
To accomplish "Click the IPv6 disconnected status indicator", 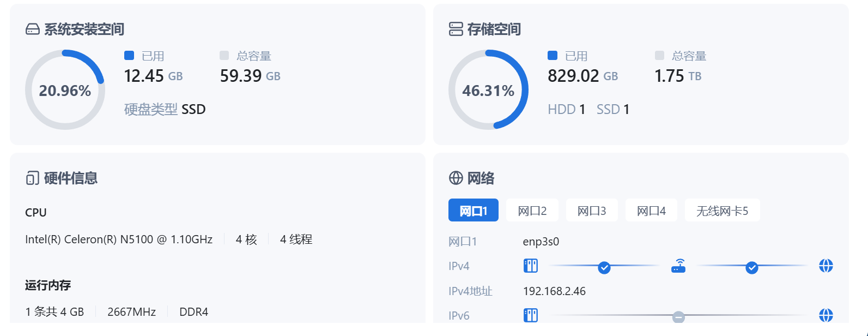I will click(678, 317).
